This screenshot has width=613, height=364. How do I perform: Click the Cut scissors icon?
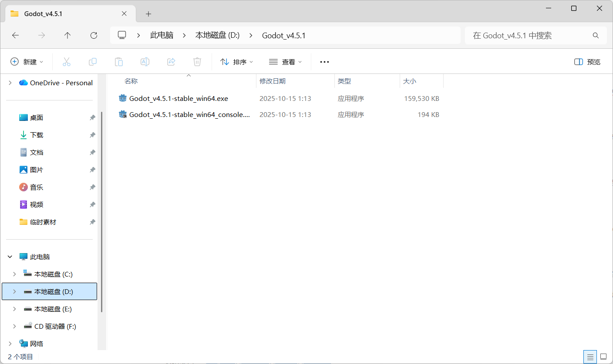point(67,62)
